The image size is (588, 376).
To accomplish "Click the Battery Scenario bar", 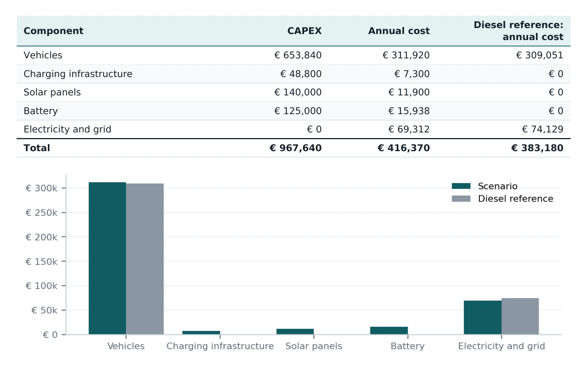I will click(389, 330).
